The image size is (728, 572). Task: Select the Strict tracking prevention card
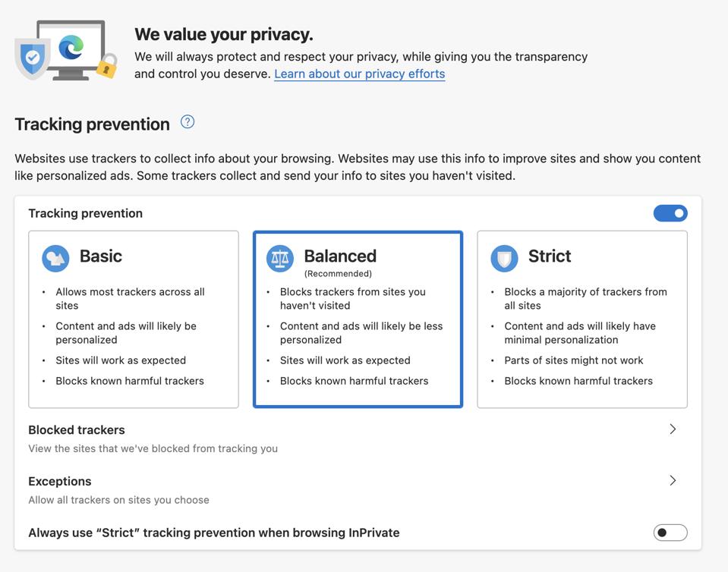[x=581, y=319]
